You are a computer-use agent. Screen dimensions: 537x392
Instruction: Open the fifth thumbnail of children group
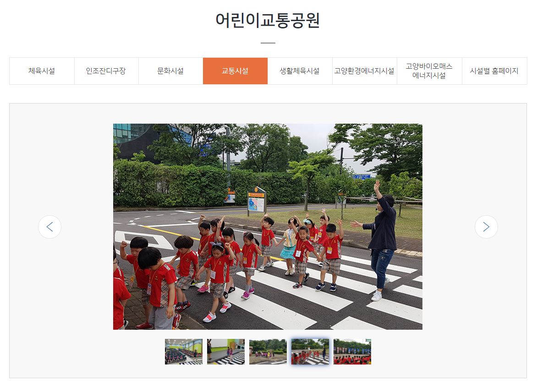[352, 352]
